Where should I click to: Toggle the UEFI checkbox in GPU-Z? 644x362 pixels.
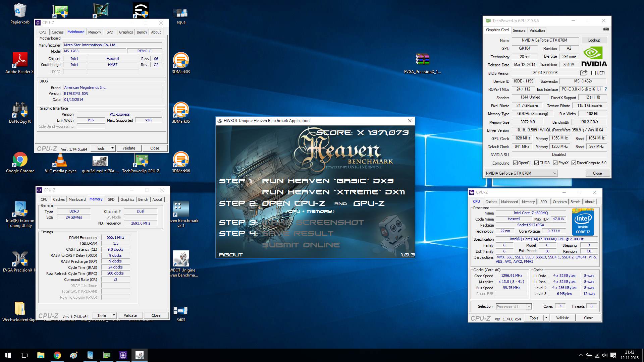(593, 73)
